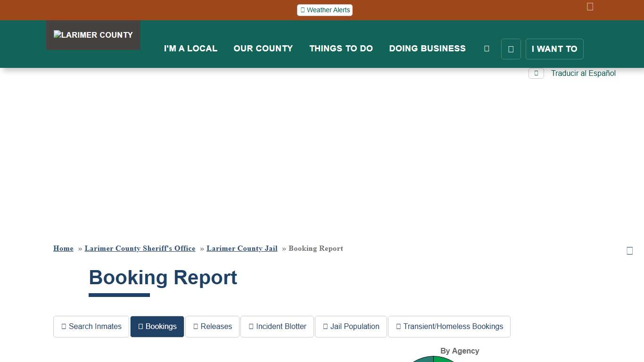Click the By Agency pie chart
Viewport: 644px width, 362px height.
432,360
